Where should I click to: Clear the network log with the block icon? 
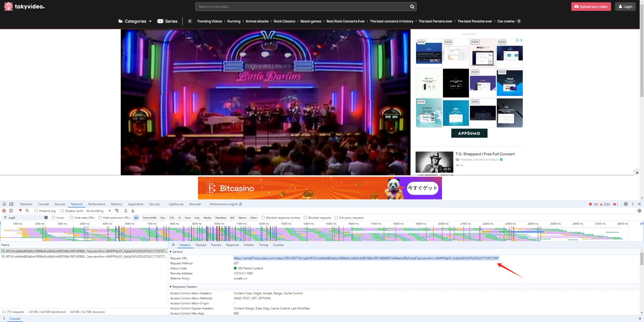(x=12, y=211)
